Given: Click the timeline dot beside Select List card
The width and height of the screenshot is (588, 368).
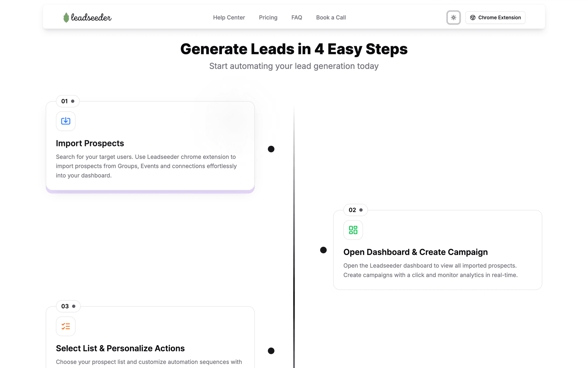Looking at the screenshot, I should 271,351.
